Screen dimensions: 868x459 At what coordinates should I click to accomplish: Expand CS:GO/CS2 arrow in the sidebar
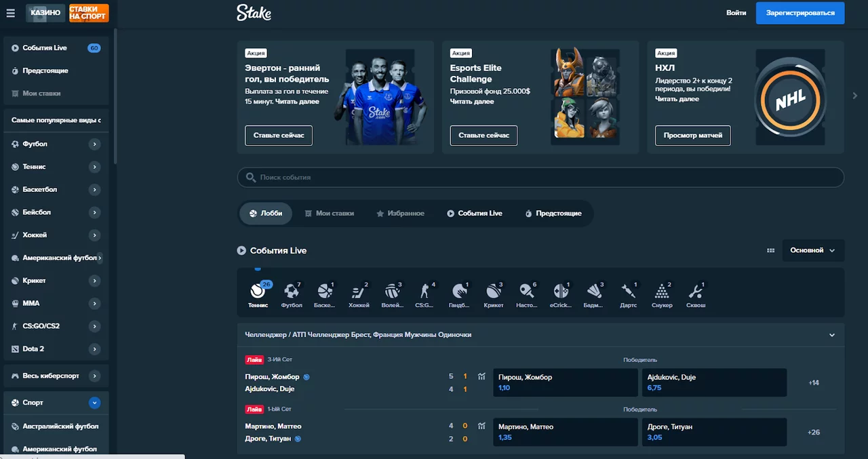click(95, 326)
